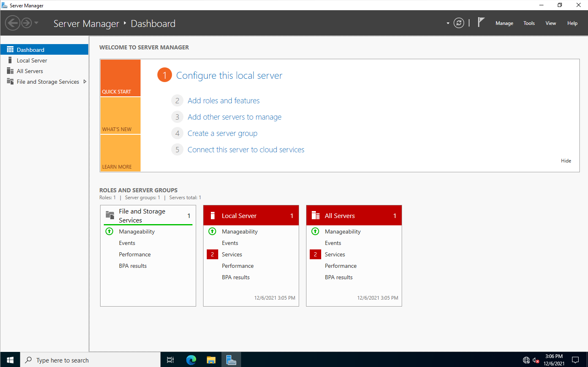This screenshot has height=367, width=588.
Task: Open the dropdown arrow beside refresh icon
Action: point(448,23)
